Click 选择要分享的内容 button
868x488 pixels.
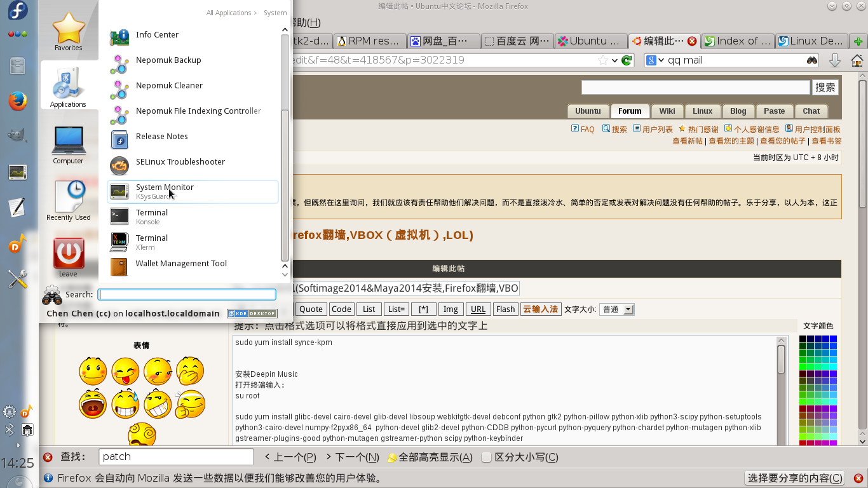[x=796, y=478]
